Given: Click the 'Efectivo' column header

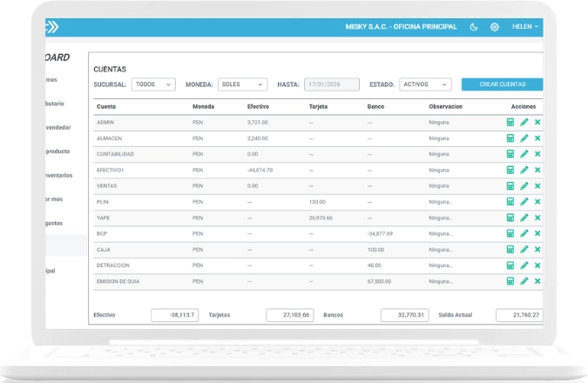Looking at the screenshot, I should pyautogui.click(x=258, y=106).
